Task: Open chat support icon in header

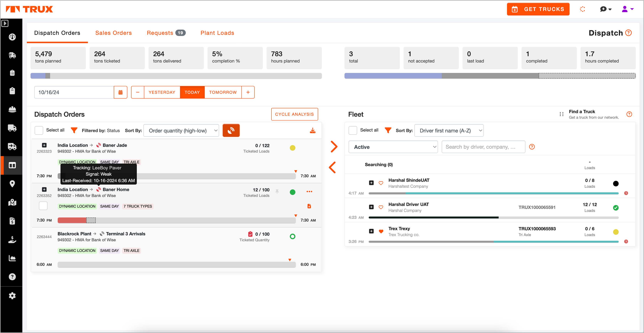Action: 603,9
